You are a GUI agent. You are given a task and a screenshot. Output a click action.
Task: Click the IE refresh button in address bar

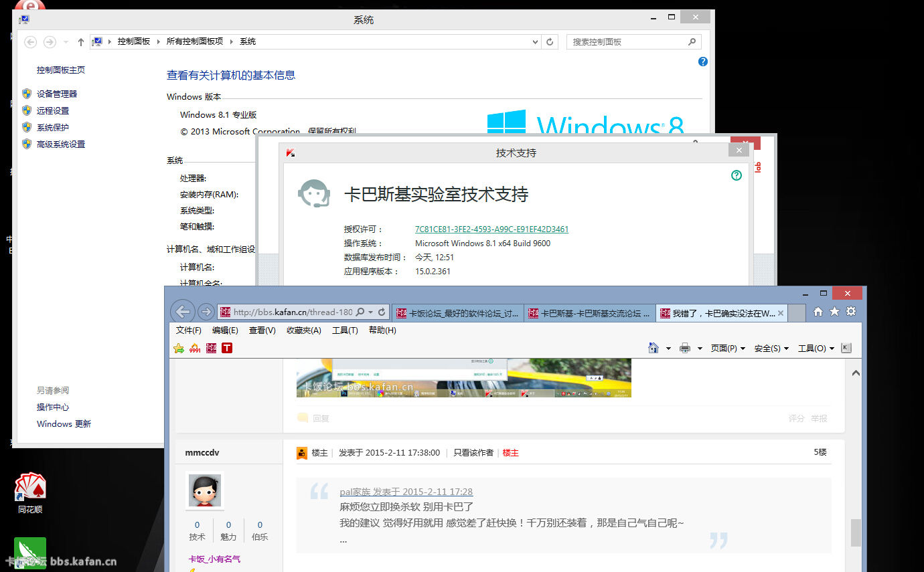382,312
